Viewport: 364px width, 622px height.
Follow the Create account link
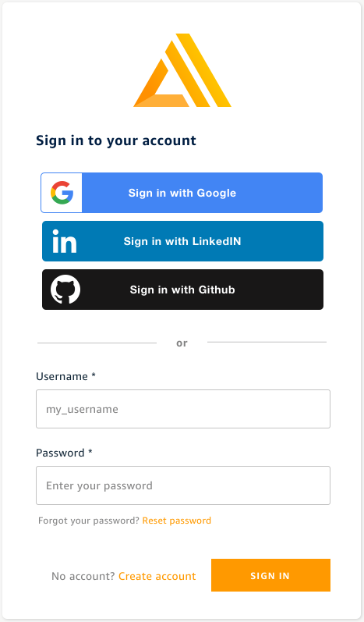click(157, 576)
